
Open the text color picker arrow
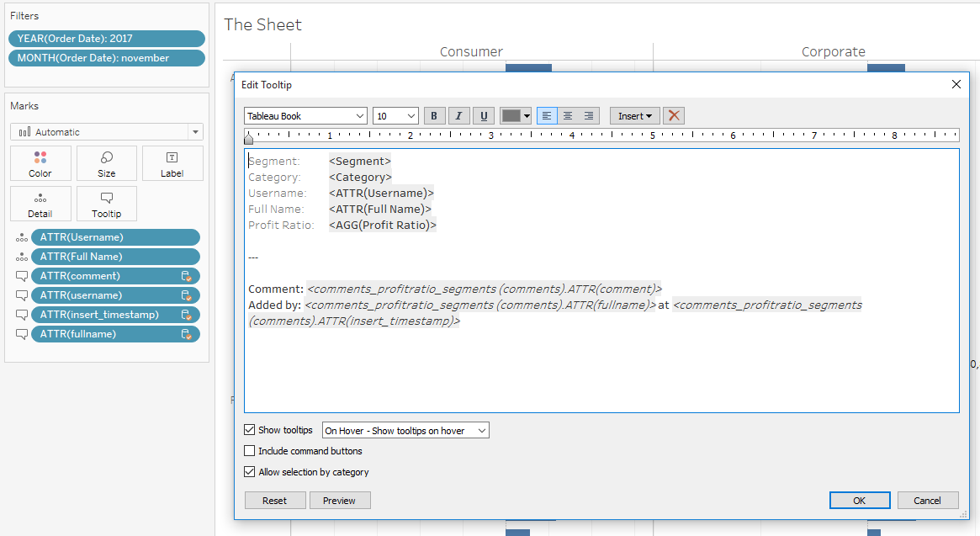527,116
